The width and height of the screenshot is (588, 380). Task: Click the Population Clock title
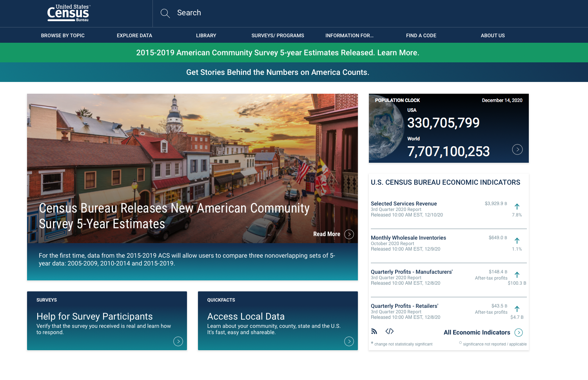397,100
